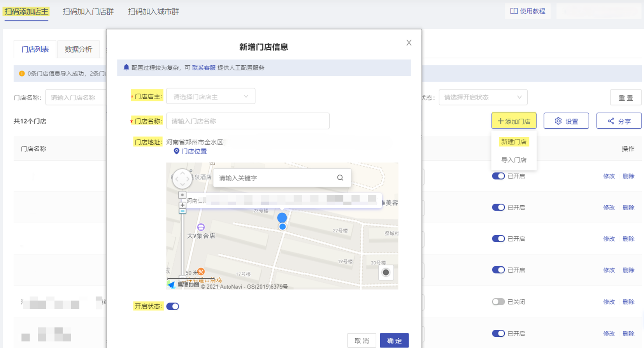Choose 导入门店 from the dropdown menu
The height and width of the screenshot is (348, 644).
point(514,160)
